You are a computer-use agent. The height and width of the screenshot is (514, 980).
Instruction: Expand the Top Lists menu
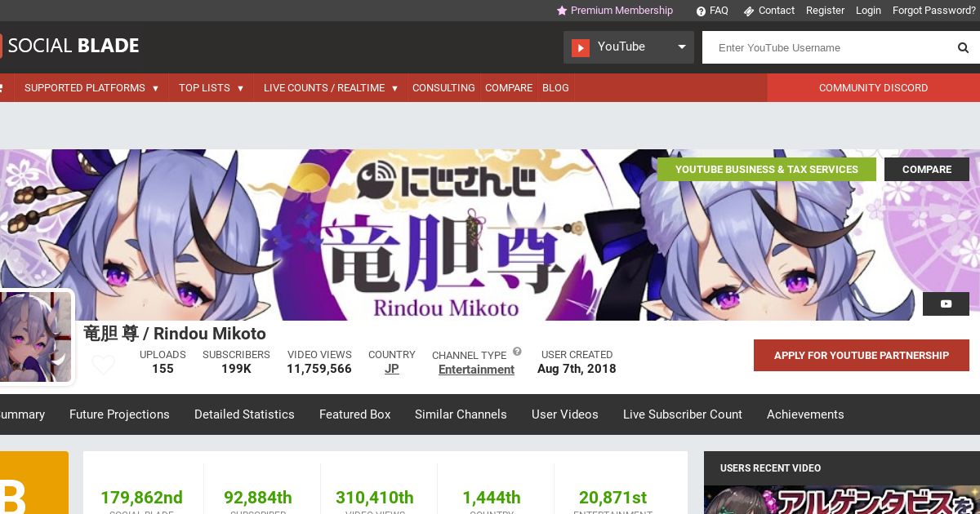coord(212,88)
